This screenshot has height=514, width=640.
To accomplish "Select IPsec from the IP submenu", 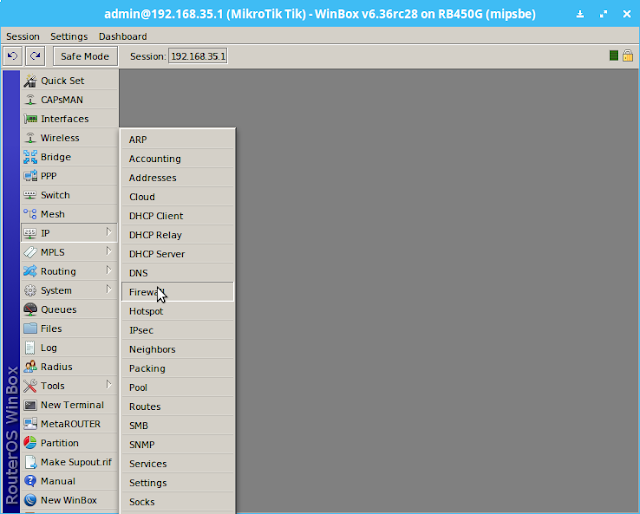I will pyautogui.click(x=178, y=330).
